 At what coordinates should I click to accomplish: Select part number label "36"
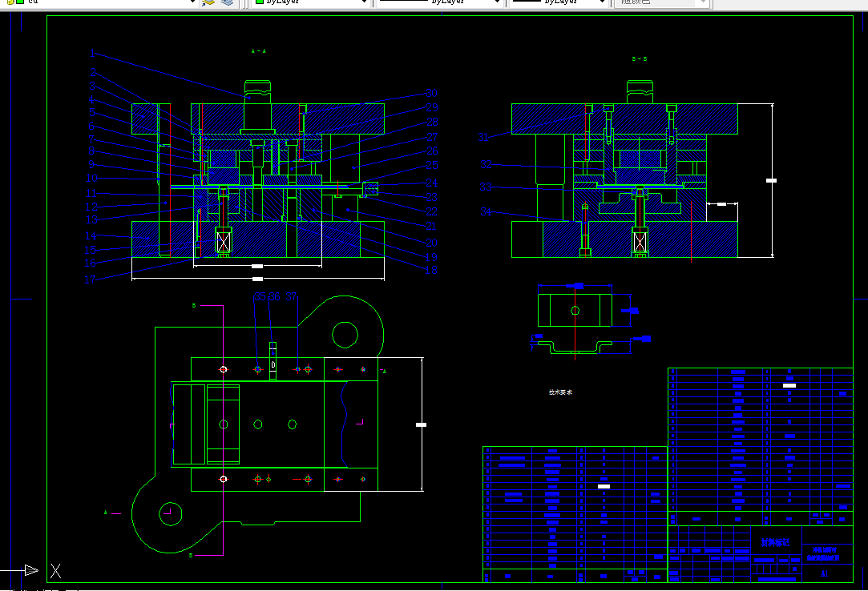click(275, 297)
